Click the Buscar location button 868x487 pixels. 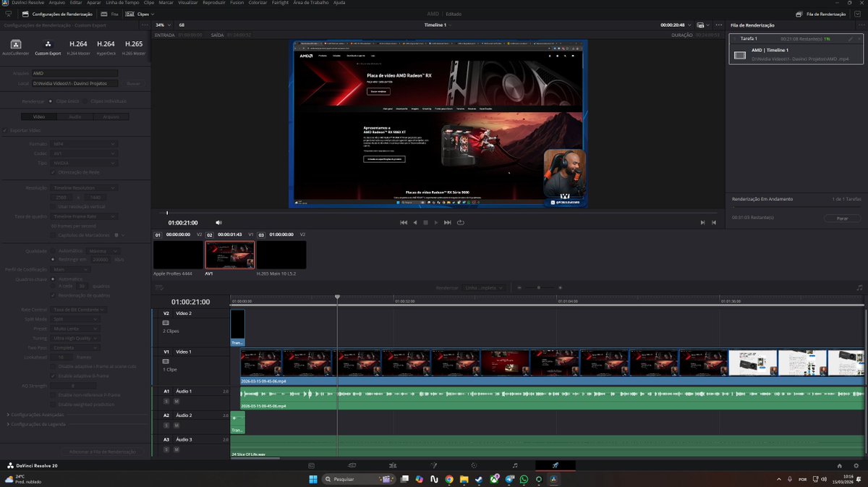[134, 84]
